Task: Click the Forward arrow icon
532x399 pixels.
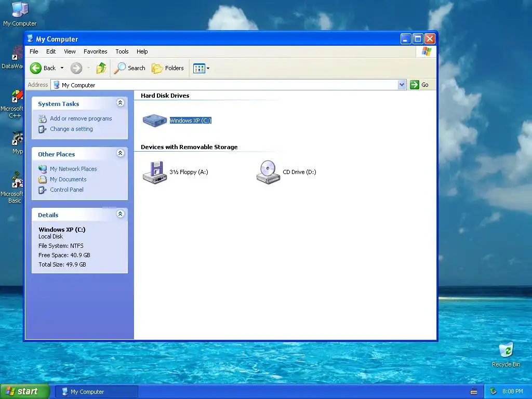Action: coord(76,68)
